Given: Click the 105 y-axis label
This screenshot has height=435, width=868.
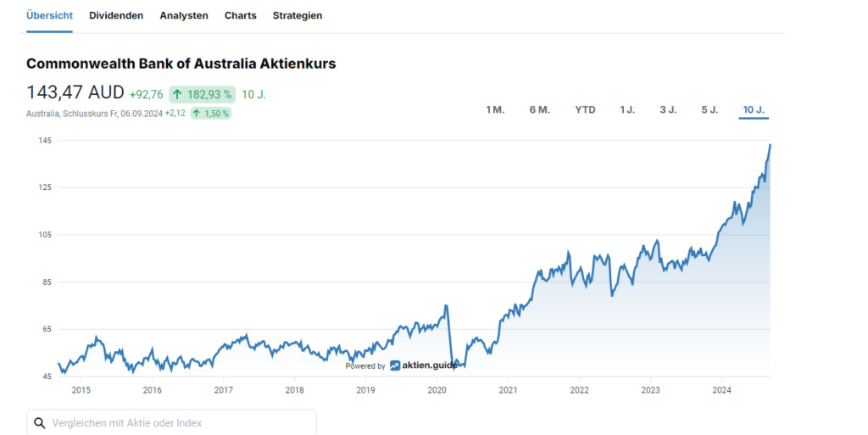Looking at the screenshot, I should [45, 235].
